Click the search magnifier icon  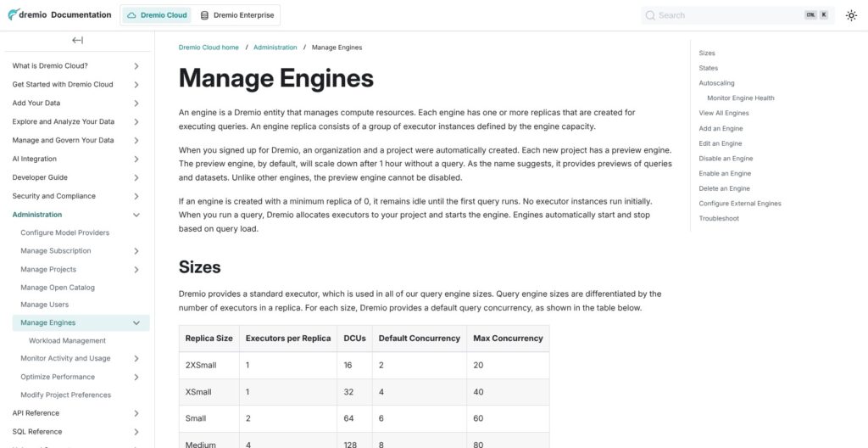coord(650,15)
